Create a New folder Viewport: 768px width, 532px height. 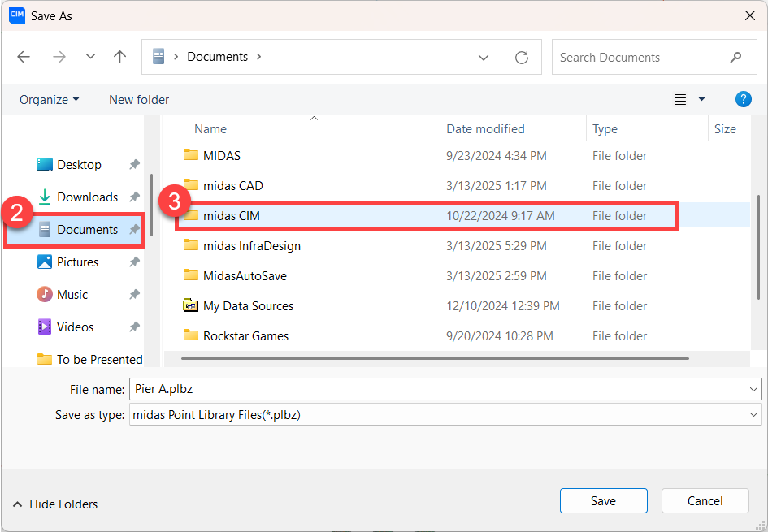tap(139, 100)
